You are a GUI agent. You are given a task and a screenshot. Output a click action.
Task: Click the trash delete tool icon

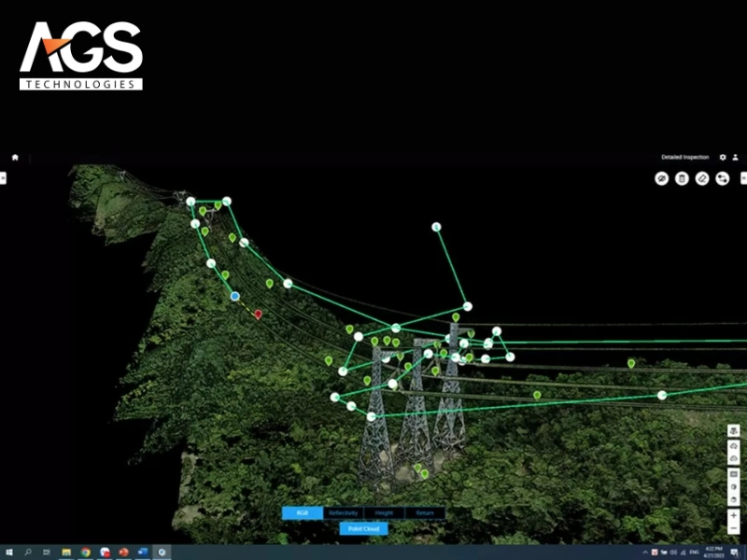point(682,178)
